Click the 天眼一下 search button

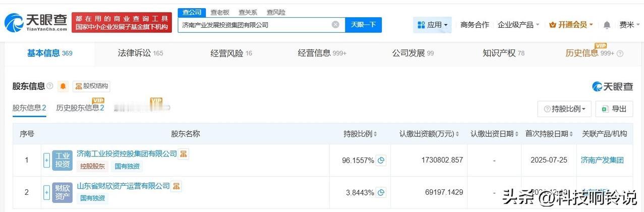tap(363, 25)
